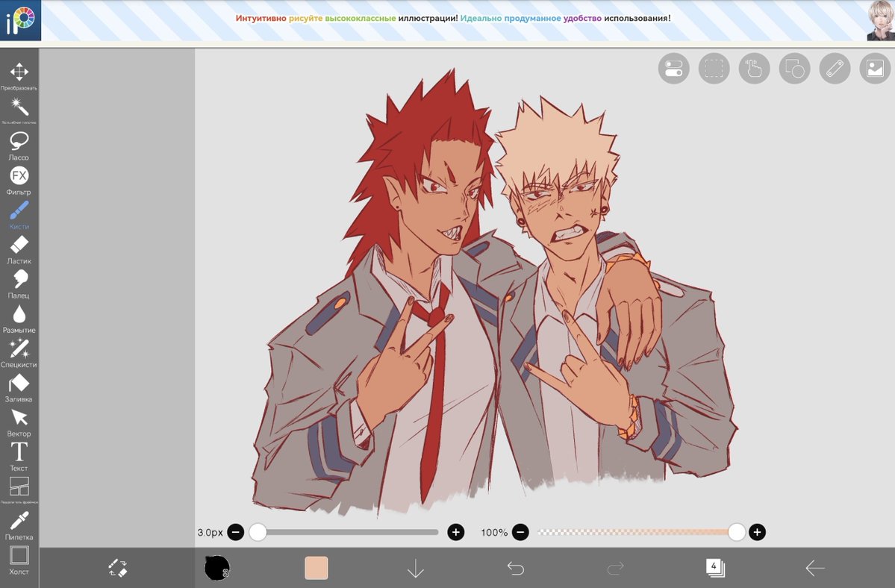
Task: Click the character avatar in banner corner
Action: coord(879,20)
